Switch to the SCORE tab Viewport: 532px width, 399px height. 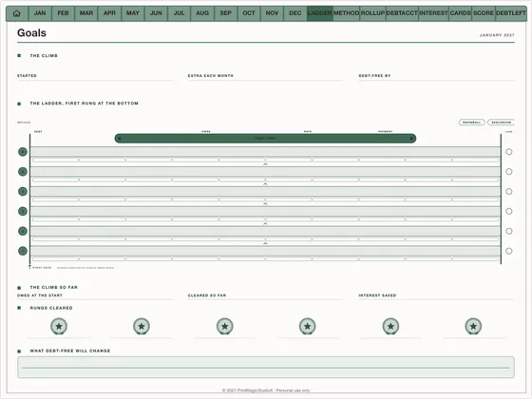(484, 13)
